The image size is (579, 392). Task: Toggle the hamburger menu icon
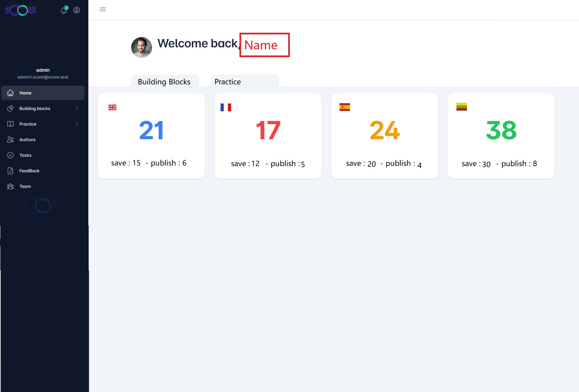103,9
